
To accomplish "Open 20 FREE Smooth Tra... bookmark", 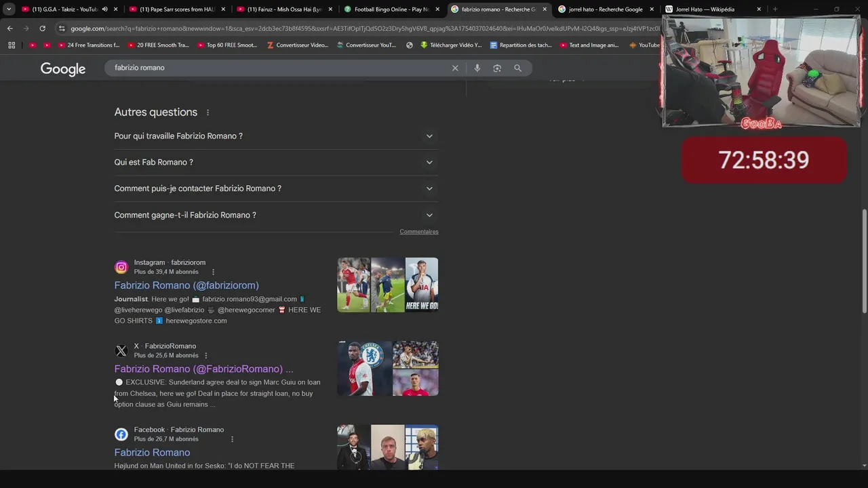I will point(158,45).
